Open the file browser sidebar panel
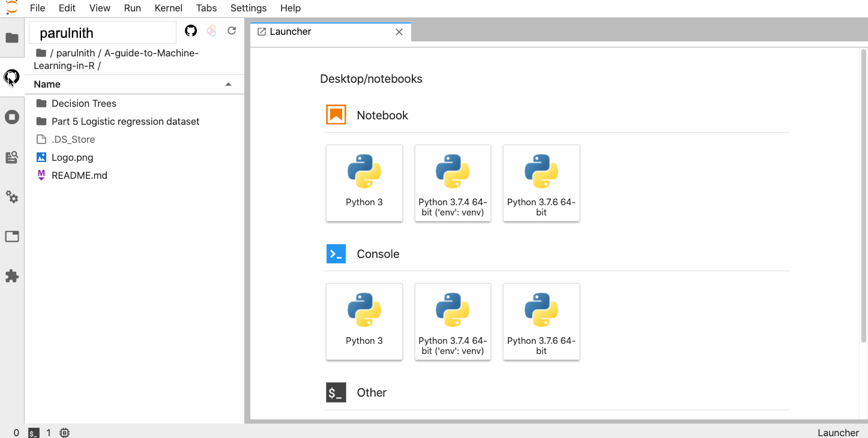This screenshot has height=438, width=868. tap(12, 37)
